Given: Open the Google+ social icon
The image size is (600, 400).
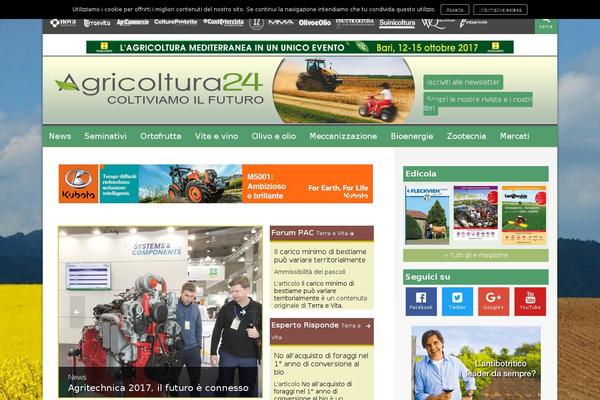Looking at the screenshot, I should (x=494, y=302).
